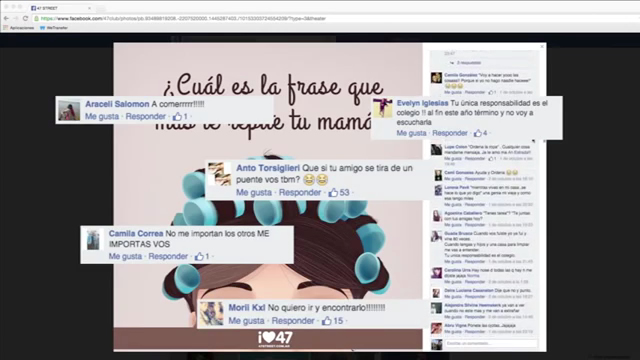The height and width of the screenshot is (360, 640).
Task: Click the i love 47 logo on photo
Action: click(275, 339)
